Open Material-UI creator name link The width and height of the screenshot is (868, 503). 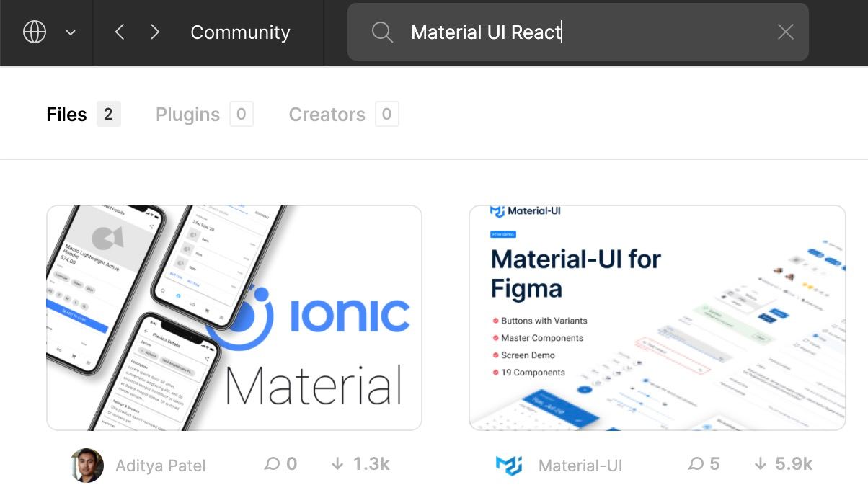580,466
